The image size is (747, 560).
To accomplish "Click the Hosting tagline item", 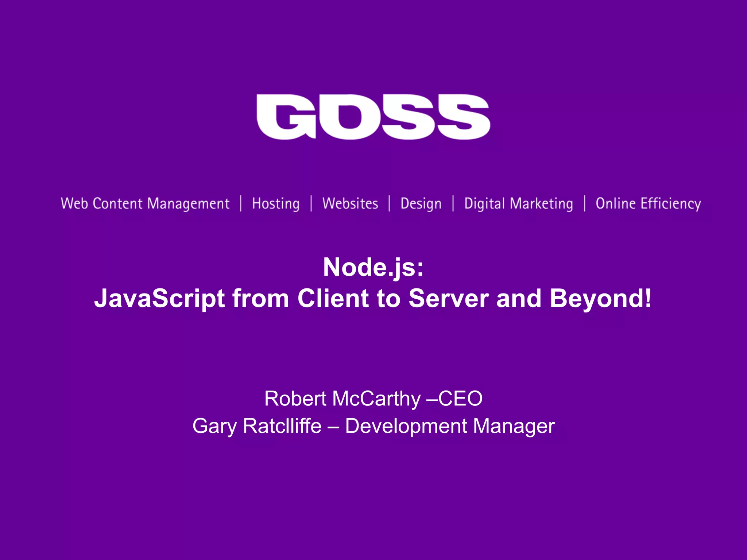I will 276,203.
